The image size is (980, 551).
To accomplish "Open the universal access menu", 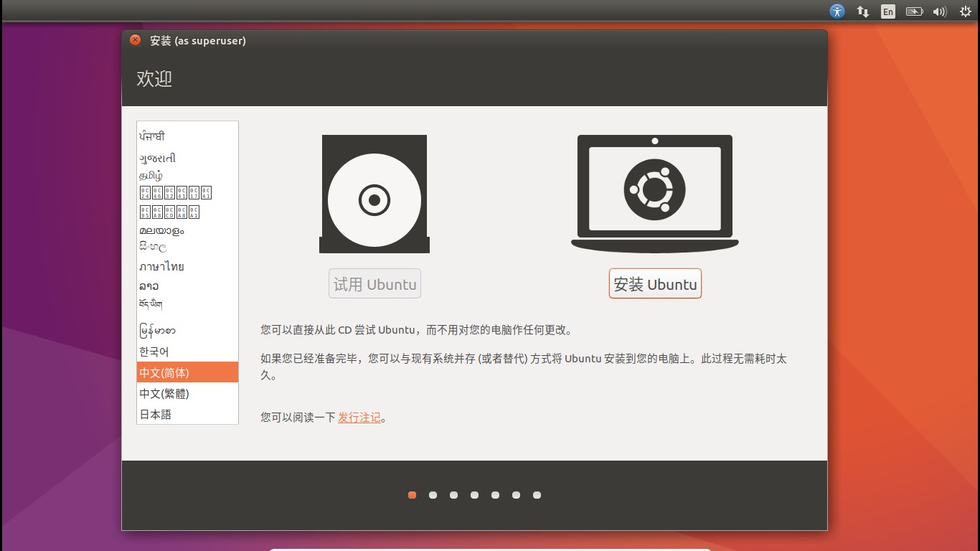I will pos(837,11).
